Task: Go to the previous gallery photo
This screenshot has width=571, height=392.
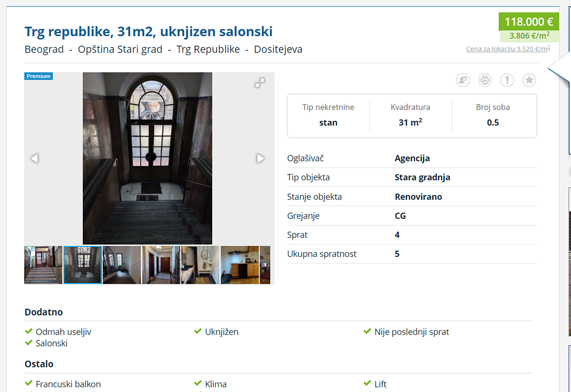Action: pyautogui.click(x=34, y=158)
